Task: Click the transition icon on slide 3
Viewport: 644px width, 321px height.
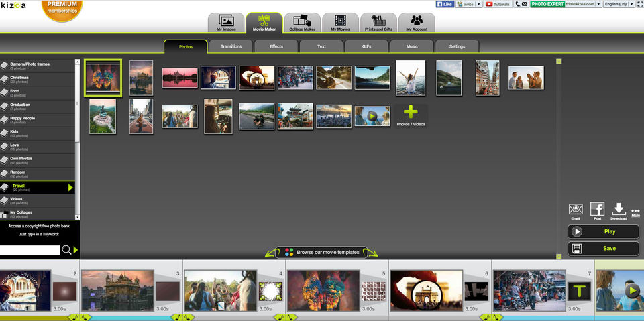Action: [x=168, y=292]
